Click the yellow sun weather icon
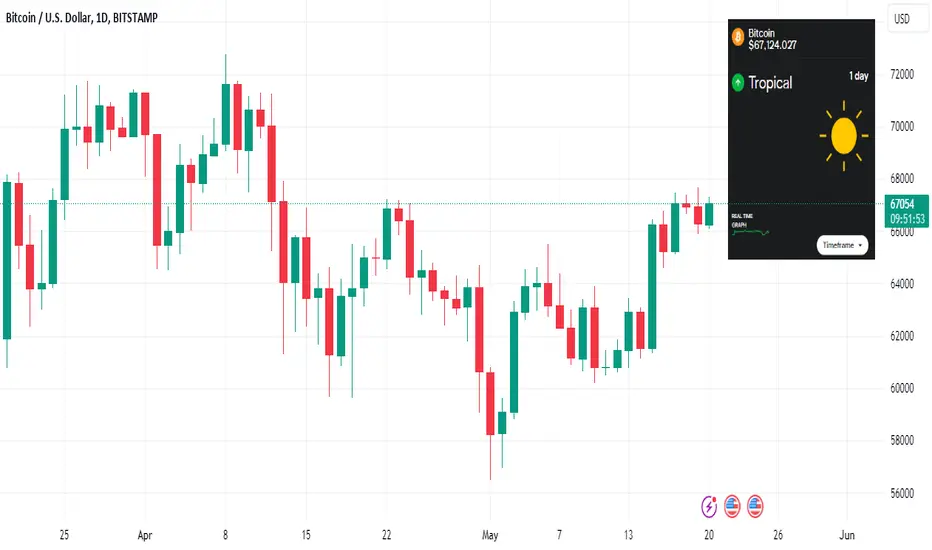 click(843, 136)
